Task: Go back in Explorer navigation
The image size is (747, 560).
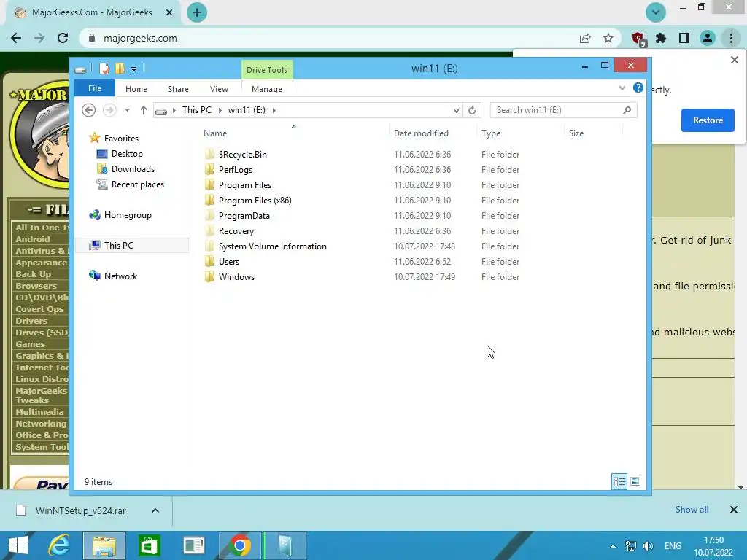Action: (88, 110)
